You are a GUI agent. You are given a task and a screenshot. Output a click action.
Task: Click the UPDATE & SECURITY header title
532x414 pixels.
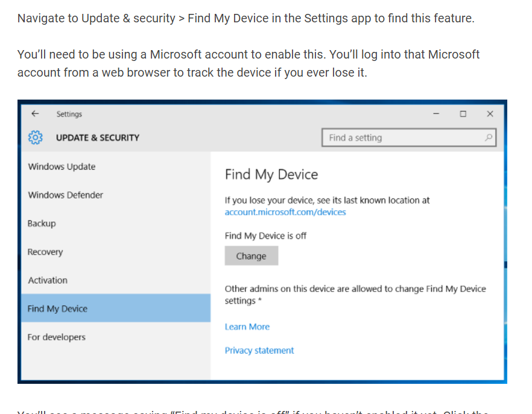pyautogui.click(x=98, y=138)
